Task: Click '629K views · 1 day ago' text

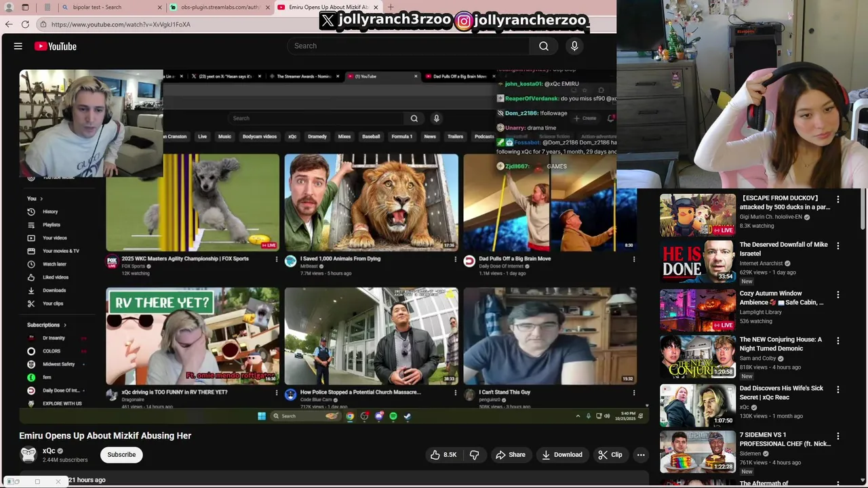Action: [768, 272]
